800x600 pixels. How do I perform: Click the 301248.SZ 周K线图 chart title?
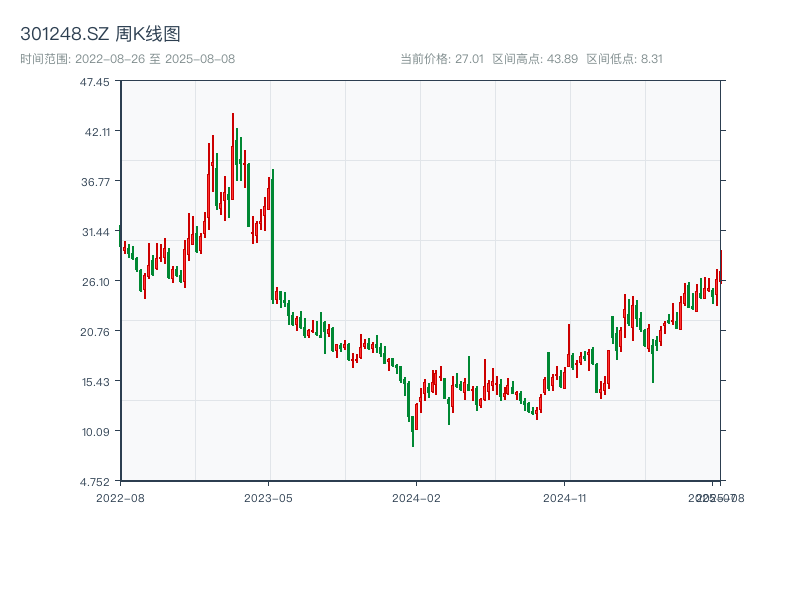click(100, 35)
